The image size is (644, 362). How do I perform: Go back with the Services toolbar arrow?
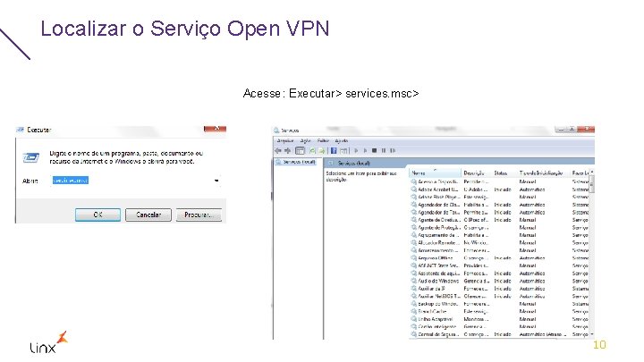[278, 151]
